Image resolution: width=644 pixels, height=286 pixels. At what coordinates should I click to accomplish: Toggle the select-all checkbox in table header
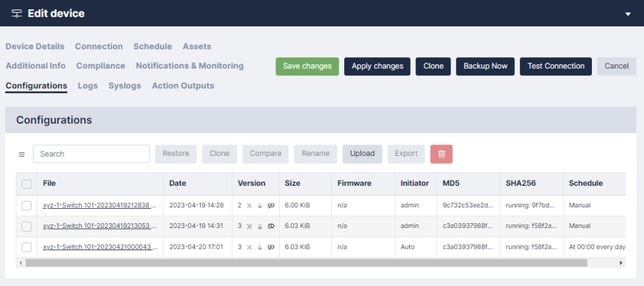(x=26, y=184)
